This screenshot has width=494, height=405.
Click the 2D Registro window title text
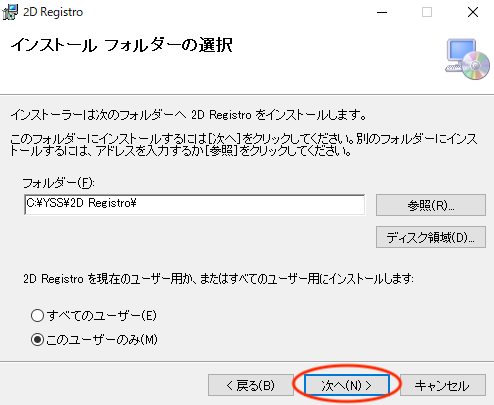click(x=53, y=12)
